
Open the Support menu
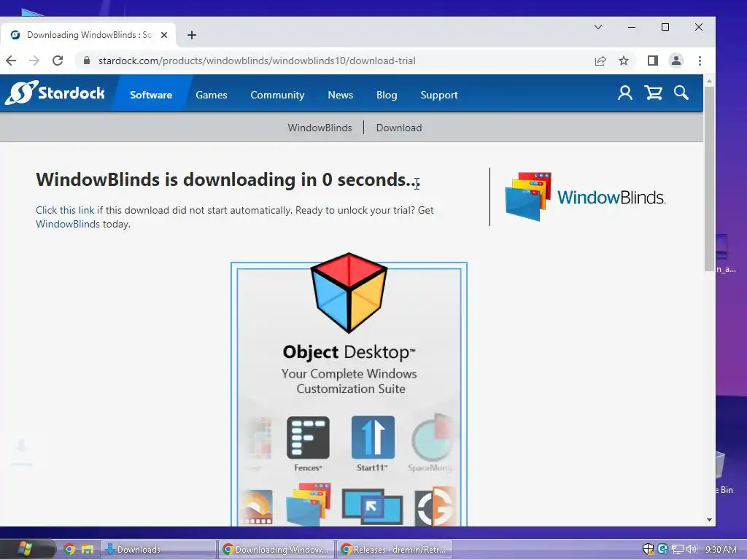pyautogui.click(x=438, y=95)
